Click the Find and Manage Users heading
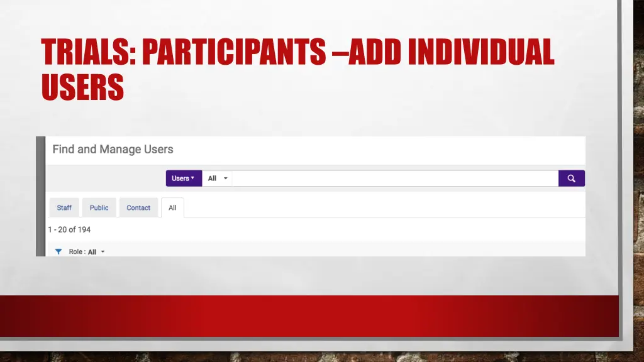Image resolution: width=644 pixels, height=362 pixels. point(112,149)
